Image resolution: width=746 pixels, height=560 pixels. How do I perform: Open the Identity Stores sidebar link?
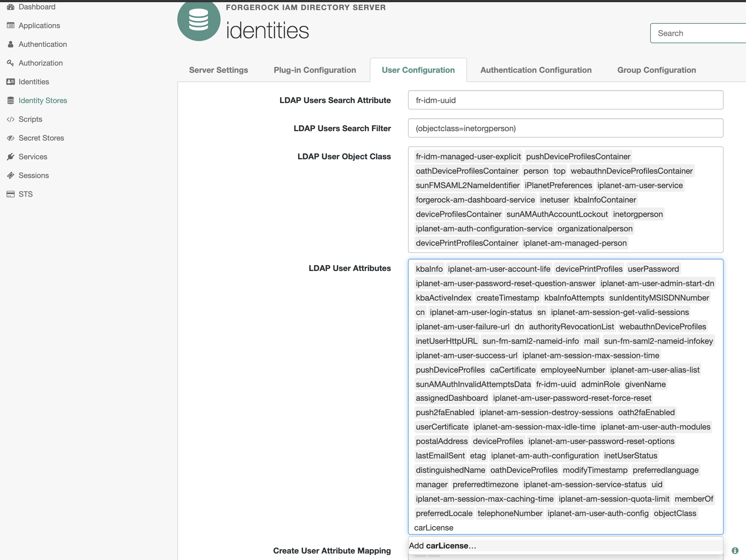pos(43,101)
